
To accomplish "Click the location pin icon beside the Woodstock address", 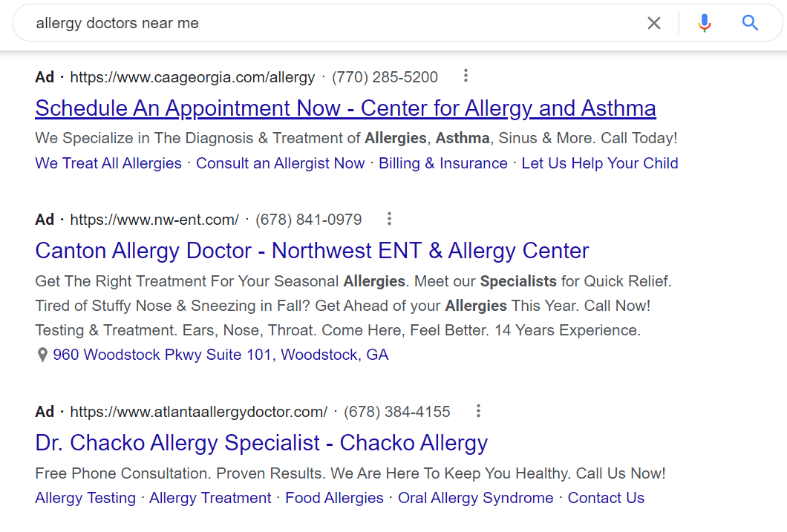I will 42,355.
